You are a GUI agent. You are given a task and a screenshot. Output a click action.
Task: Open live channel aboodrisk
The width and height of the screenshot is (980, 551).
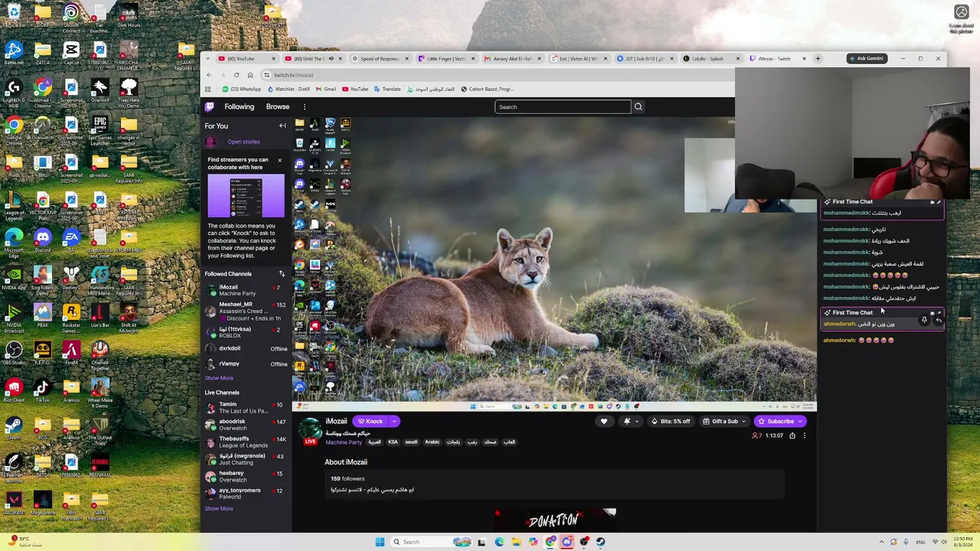point(246,425)
